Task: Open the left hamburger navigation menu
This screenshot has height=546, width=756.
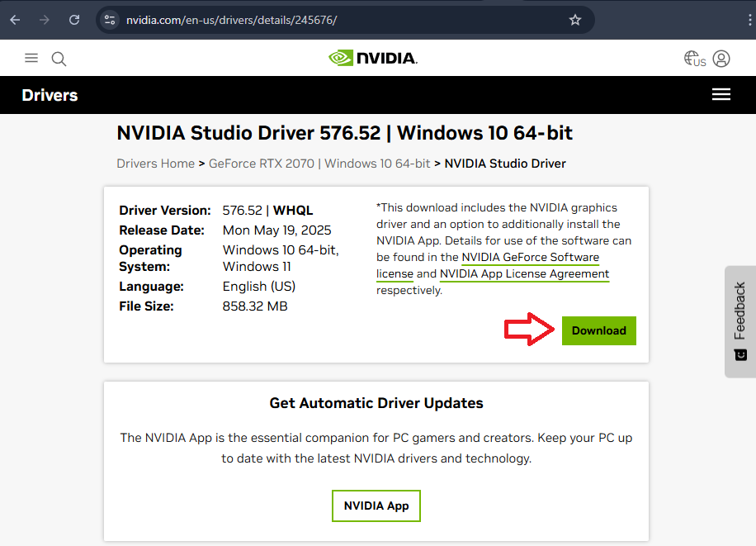Action: pyautogui.click(x=31, y=58)
